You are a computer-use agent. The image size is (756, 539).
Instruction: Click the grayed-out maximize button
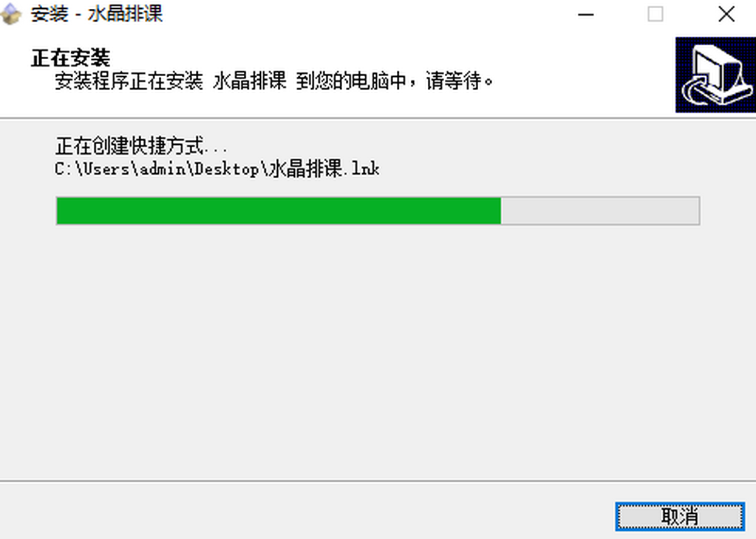[656, 14]
